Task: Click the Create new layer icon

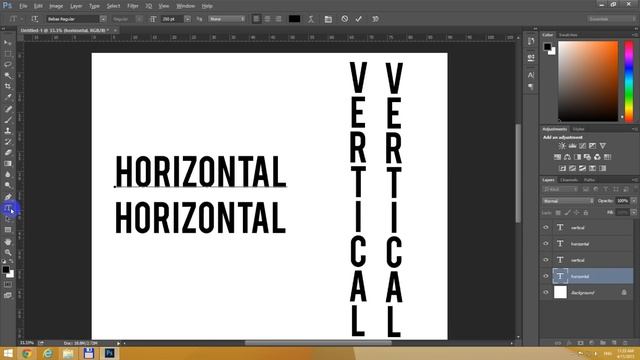Action: pyautogui.click(x=614, y=343)
